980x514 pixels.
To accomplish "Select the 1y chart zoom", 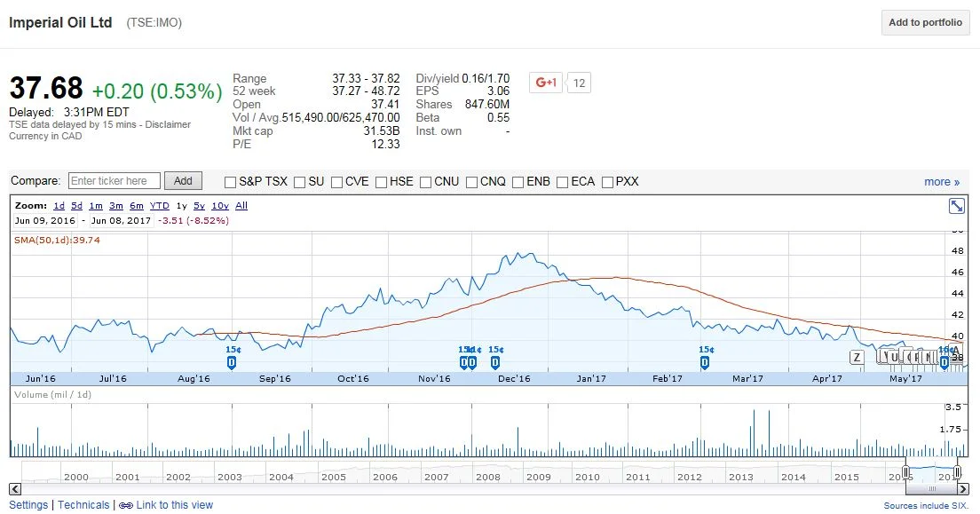I will click(x=181, y=206).
